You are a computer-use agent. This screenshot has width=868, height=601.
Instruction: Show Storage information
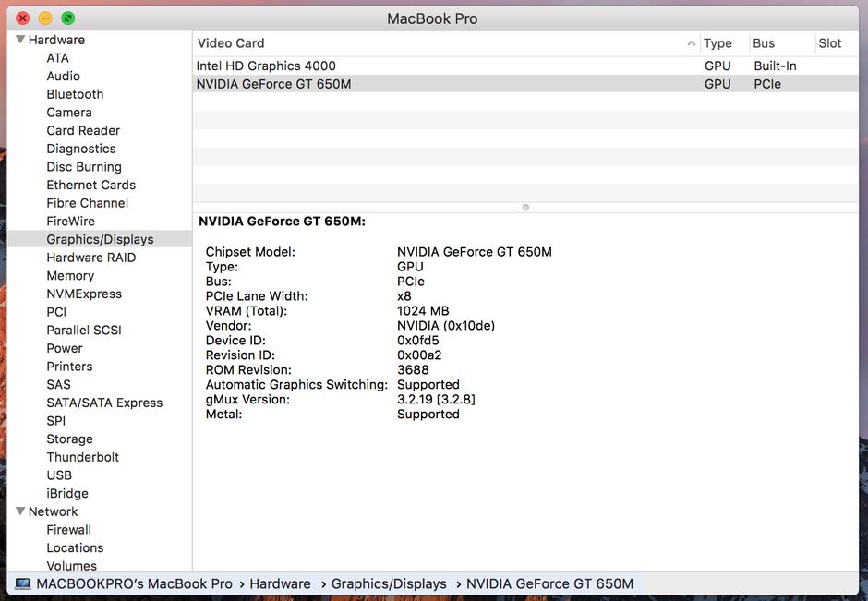69,439
